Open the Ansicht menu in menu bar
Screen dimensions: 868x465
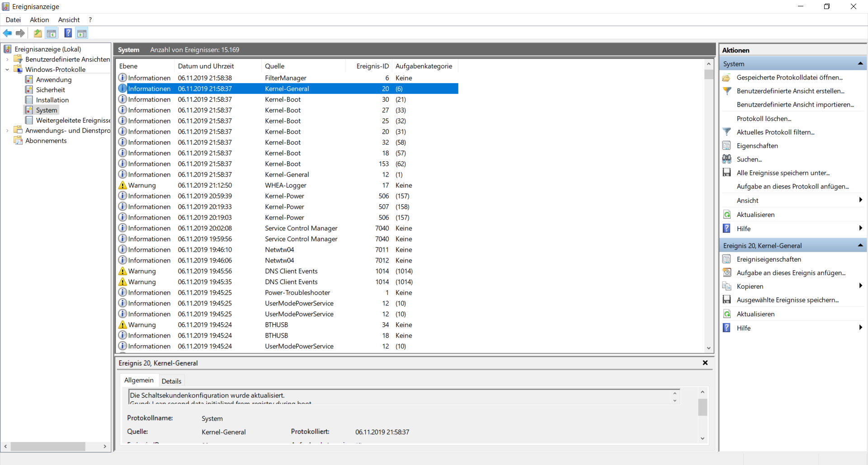point(69,20)
